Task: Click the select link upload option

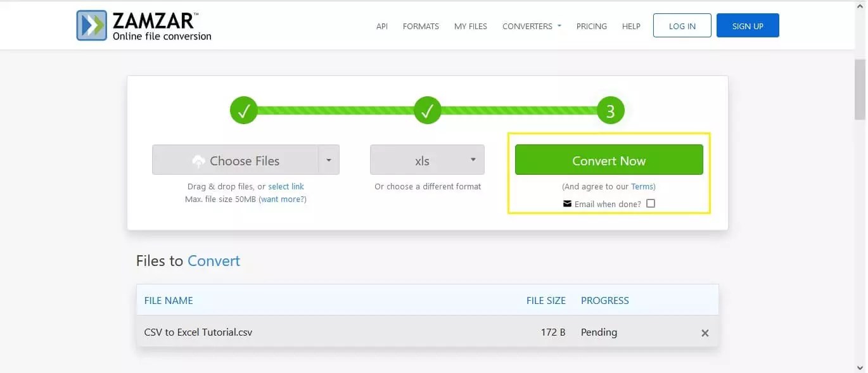Action: coord(286,186)
